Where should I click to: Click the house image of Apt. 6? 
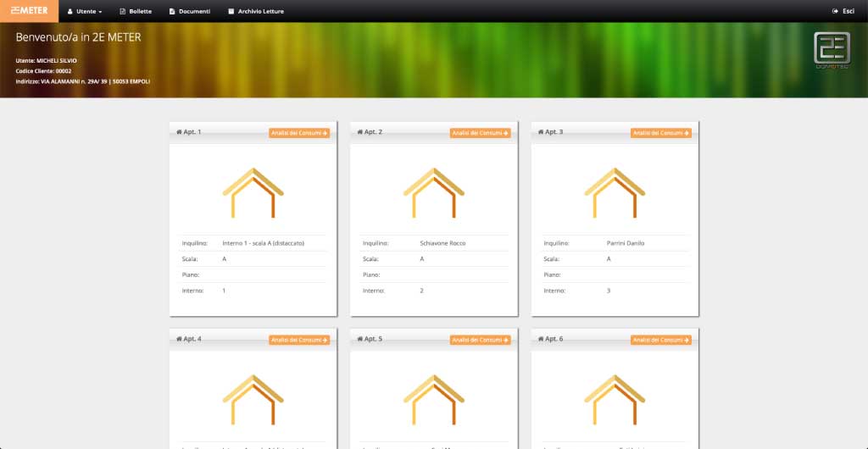615,399
